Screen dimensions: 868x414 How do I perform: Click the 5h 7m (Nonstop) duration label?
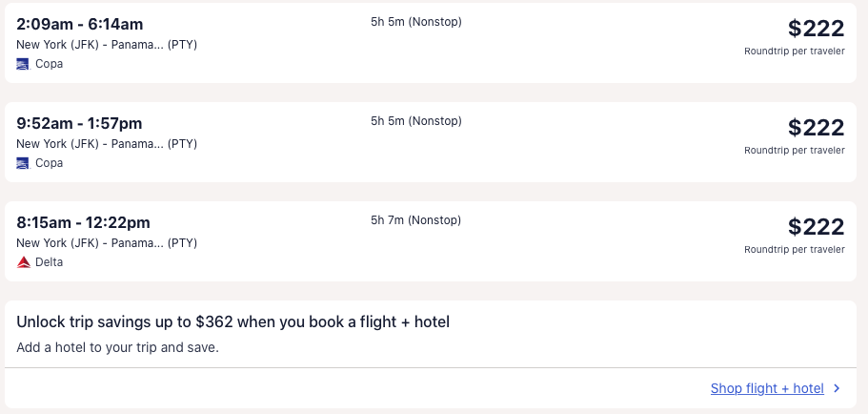coord(415,220)
